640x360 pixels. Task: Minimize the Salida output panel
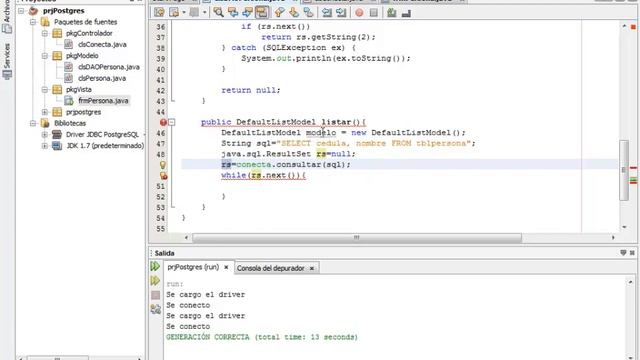pyautogui.click(x=623, y=253)
